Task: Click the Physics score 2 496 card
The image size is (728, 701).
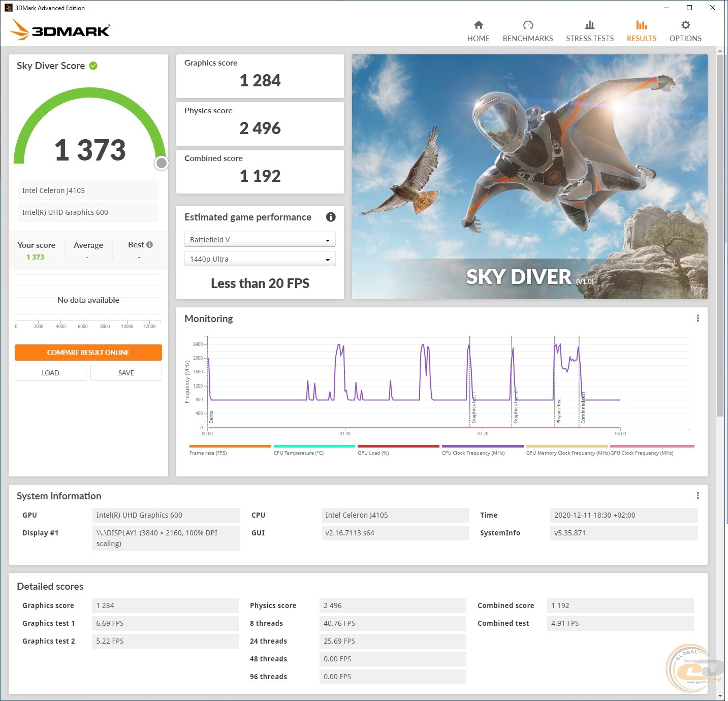Action: [x=260, y=124]
